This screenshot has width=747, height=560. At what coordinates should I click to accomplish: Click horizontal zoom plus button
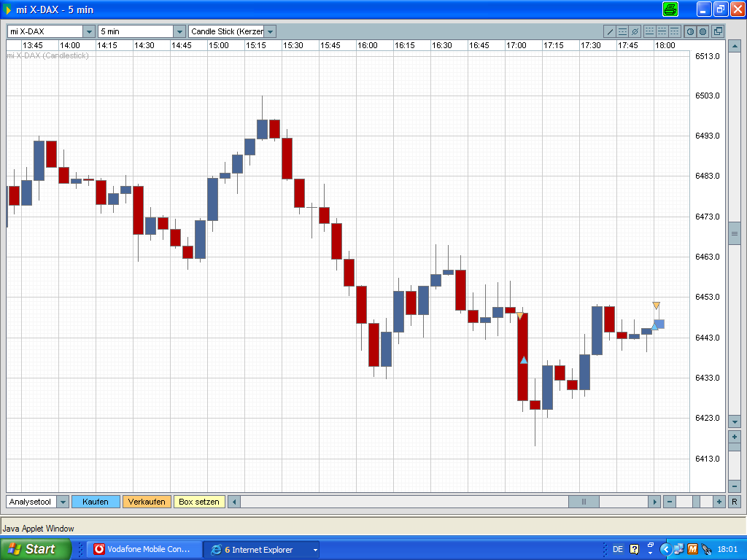point(719,502)
